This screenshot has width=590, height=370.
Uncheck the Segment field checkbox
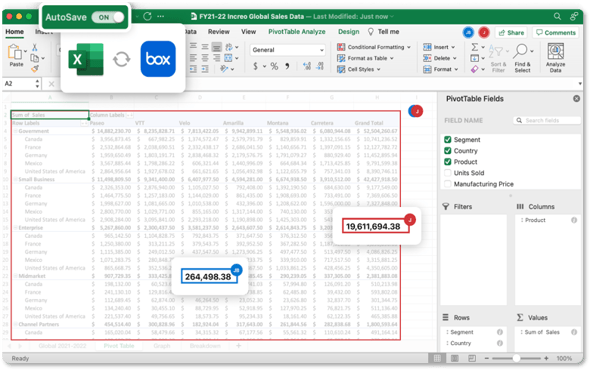click(447, 140)
